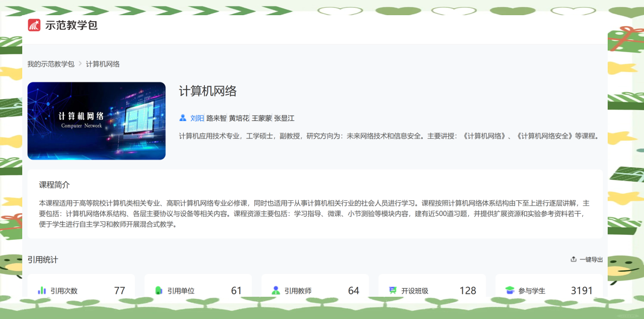The width and height of the screenshot is (644, 319).
Task: Click the 引用教师 person icon
Action: point(276,290)
